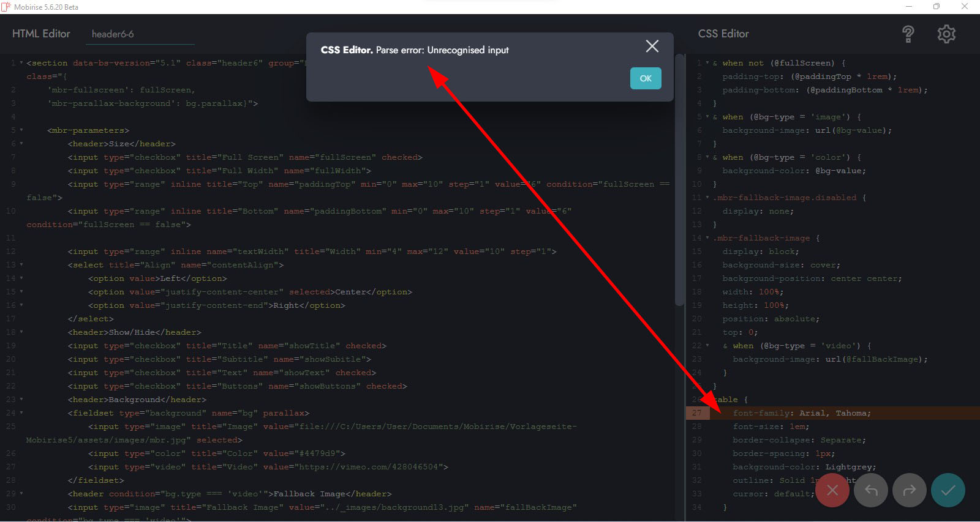Click the undo arrow button
Screen dimensions: 980x522
pos(871,490)
